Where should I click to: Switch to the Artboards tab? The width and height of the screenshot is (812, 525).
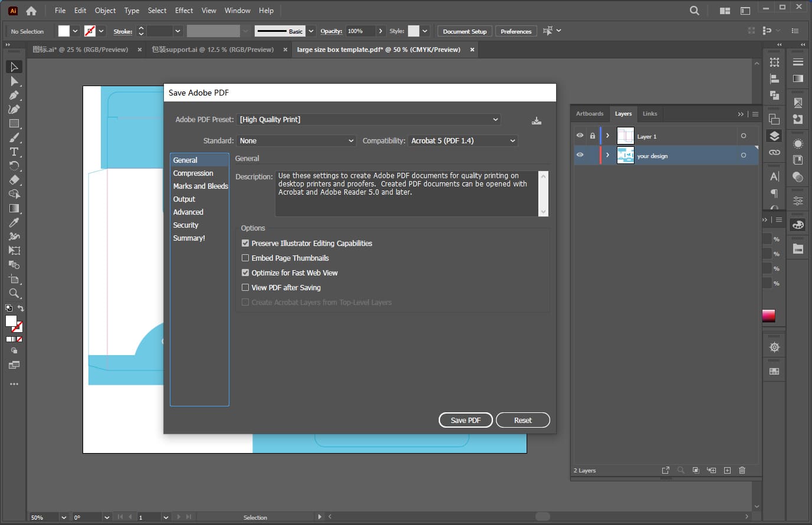590,114
